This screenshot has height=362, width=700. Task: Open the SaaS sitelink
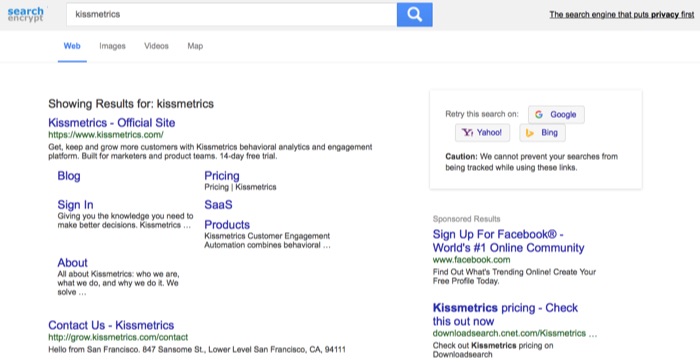click(218, 205)
